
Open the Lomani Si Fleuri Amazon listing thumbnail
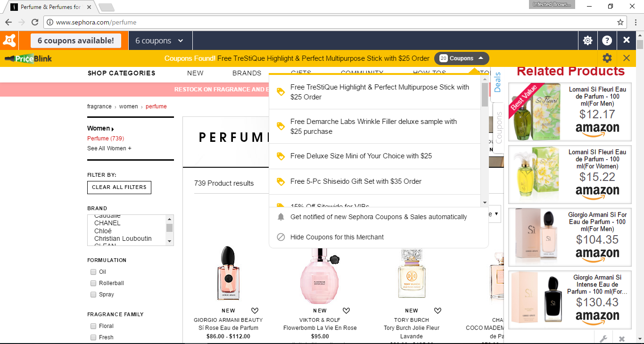point(534,112)
